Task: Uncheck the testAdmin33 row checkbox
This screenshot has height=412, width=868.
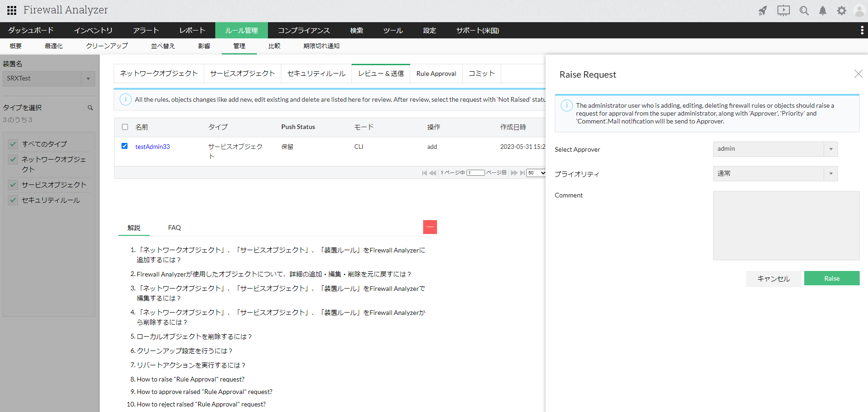Action: (x=124, y=146)
